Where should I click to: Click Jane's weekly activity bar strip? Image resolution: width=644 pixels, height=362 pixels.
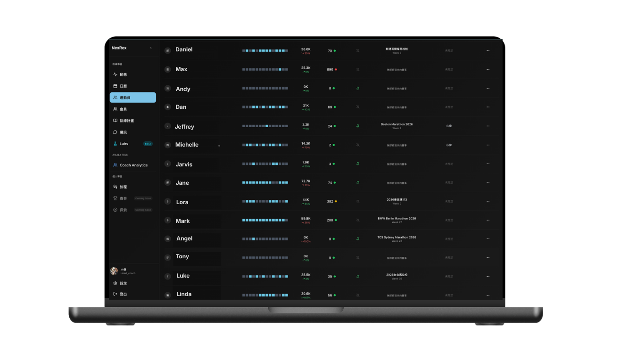tap(265, 182)
